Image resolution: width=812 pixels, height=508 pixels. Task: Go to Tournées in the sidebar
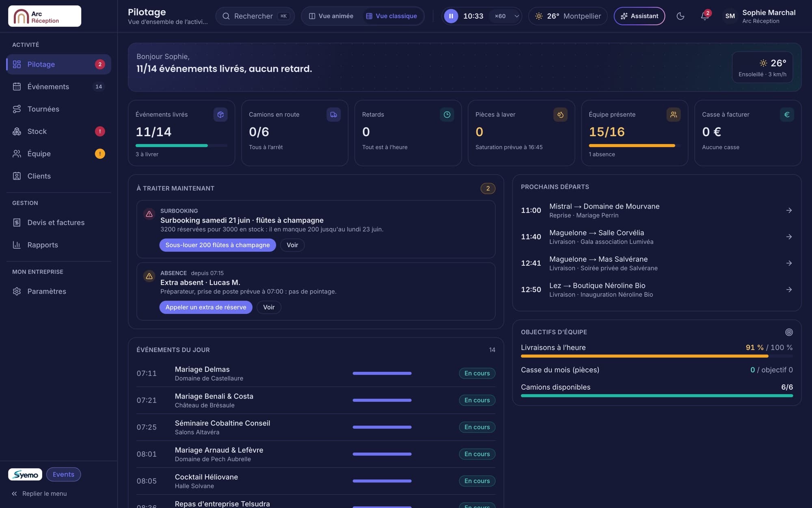click(59, 109)
